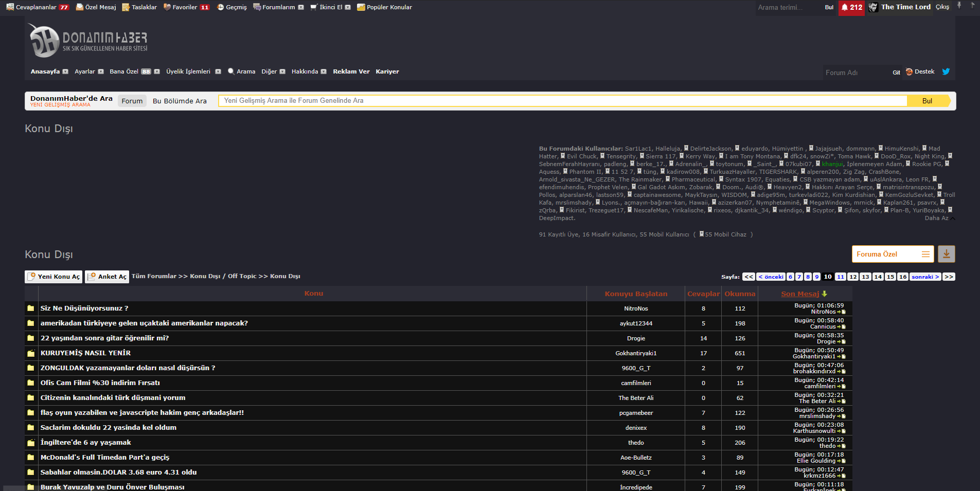Screen dimensions: 980x491
Task: Sort topics by Son Mesaj column
Action: (x=800, y=294)
